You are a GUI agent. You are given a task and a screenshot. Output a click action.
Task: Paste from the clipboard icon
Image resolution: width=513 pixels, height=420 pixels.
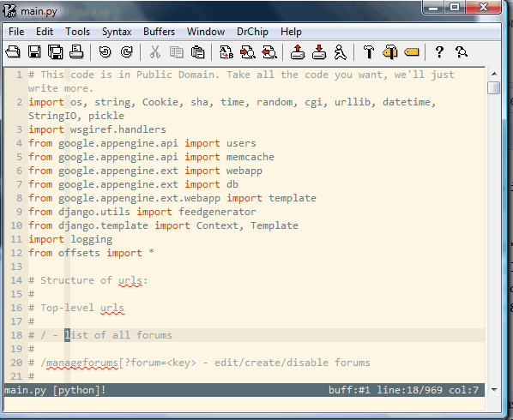coord(197,52)
